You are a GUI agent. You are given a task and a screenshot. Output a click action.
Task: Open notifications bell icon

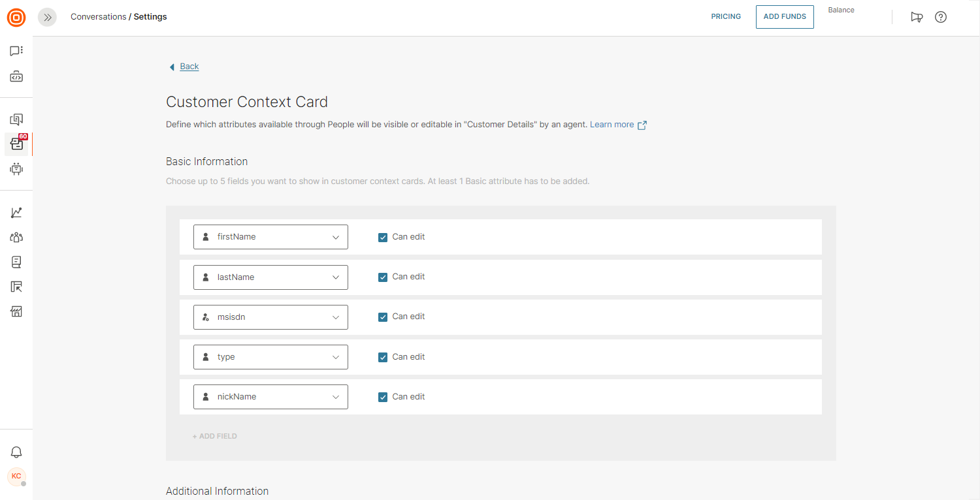click(16, 452)
